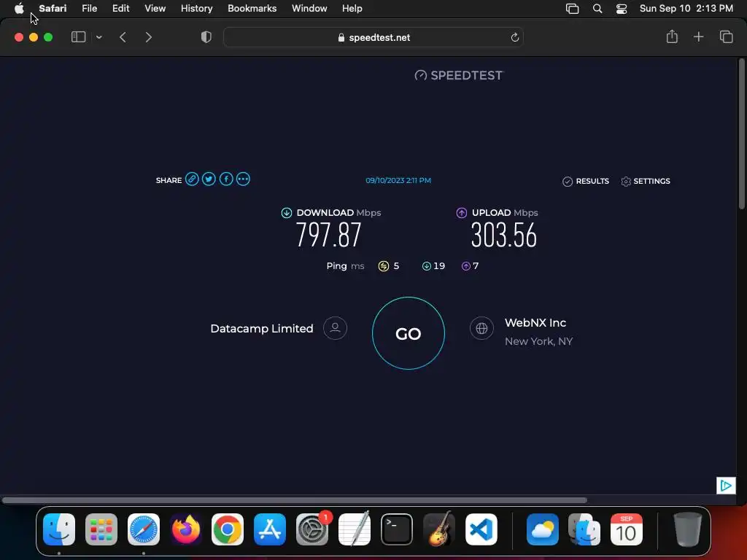Open TextEdit from the Dock

tap(355, 529)
